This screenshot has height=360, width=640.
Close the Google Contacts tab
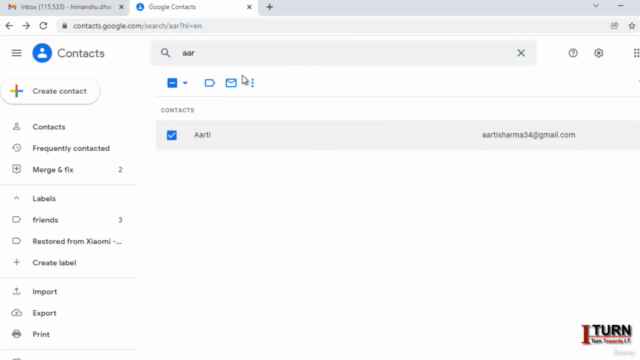[249, 7]
